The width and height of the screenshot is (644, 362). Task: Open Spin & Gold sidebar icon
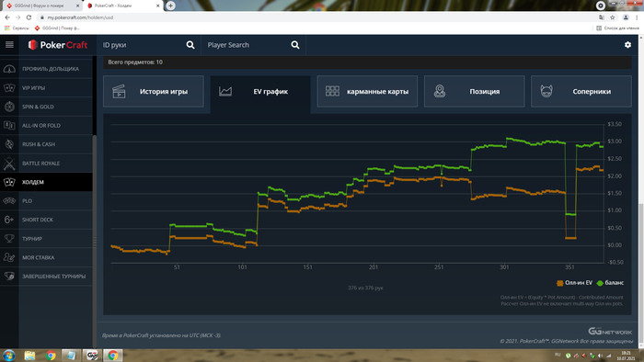(x=9, y=107)
